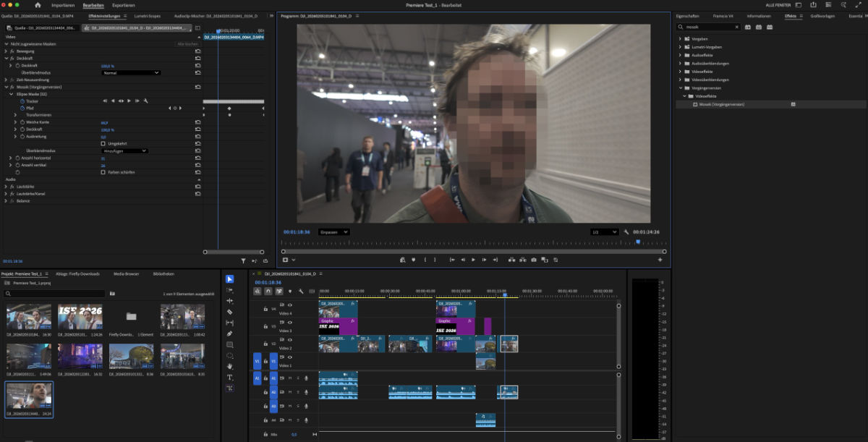Click the Program monitor playhead marker

coord(638,242)
